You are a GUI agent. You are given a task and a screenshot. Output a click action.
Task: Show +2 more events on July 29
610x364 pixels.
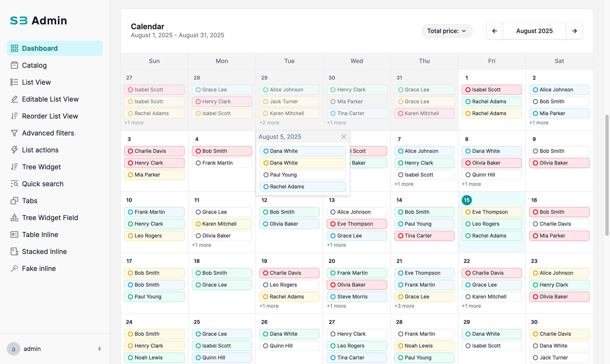click(269, 123)
